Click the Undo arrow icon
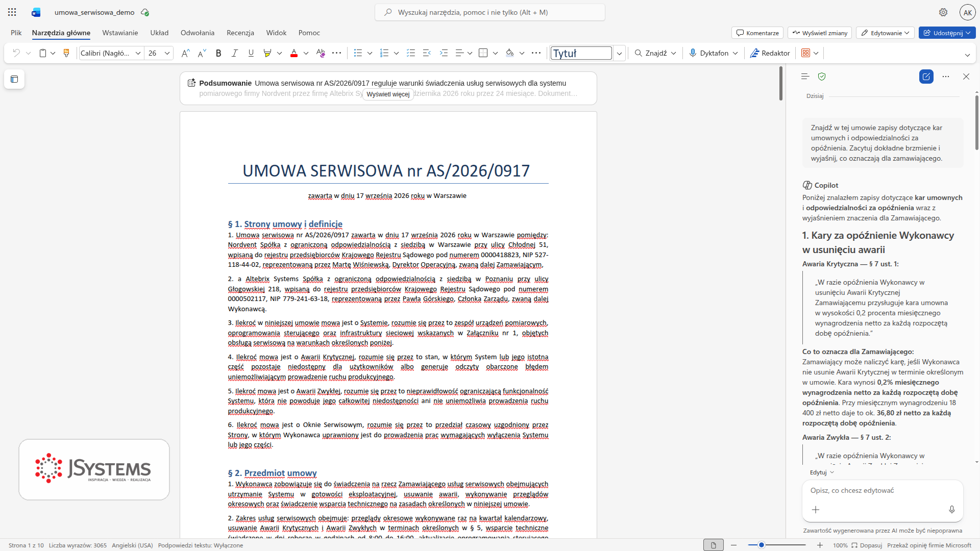 [16, 53]
